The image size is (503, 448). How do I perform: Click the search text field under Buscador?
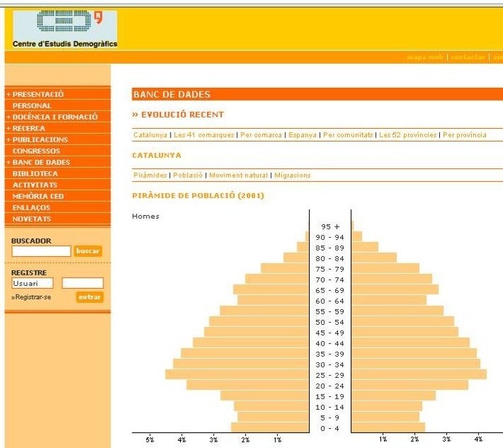click(41, 251)
